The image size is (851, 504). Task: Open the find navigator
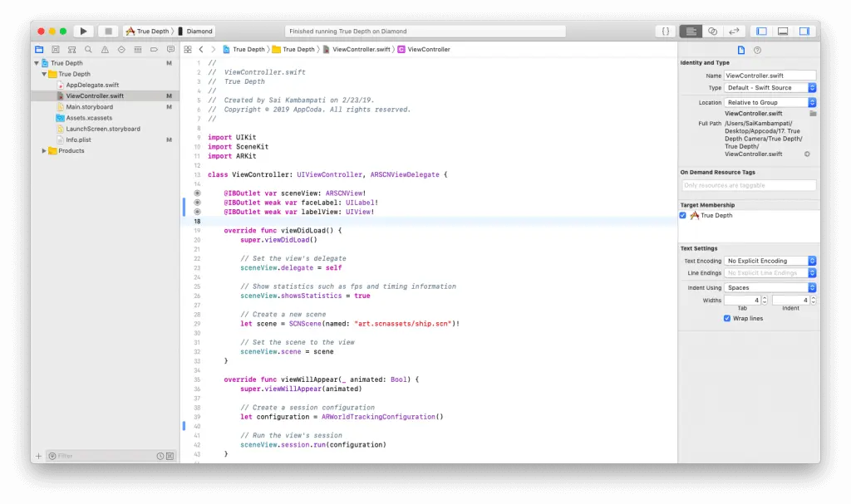coord(88,49)
